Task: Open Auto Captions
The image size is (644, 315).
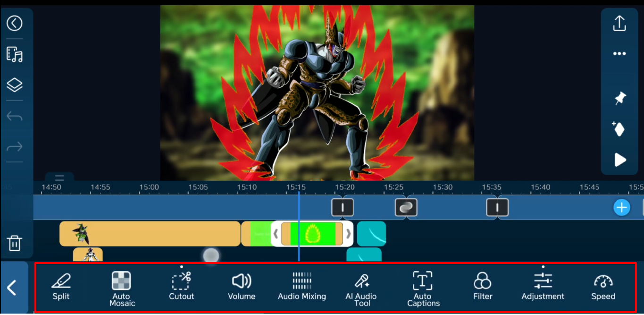Action: pos(423,289)
